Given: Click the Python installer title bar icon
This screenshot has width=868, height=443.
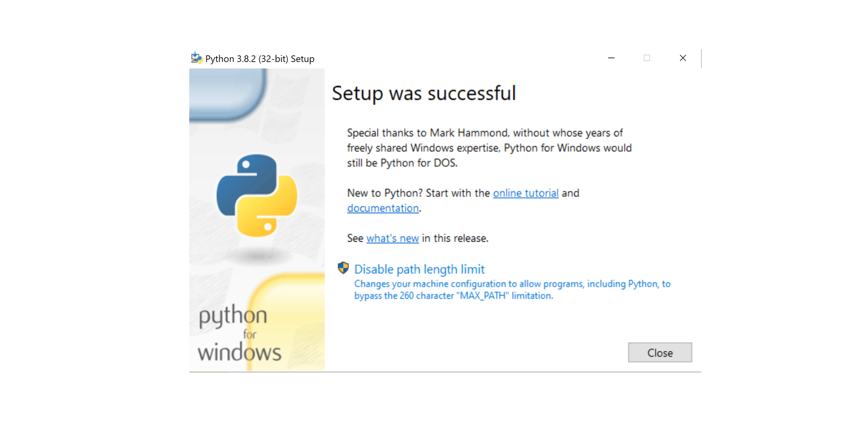Looking at the screenshot, I should coord(196,58).
